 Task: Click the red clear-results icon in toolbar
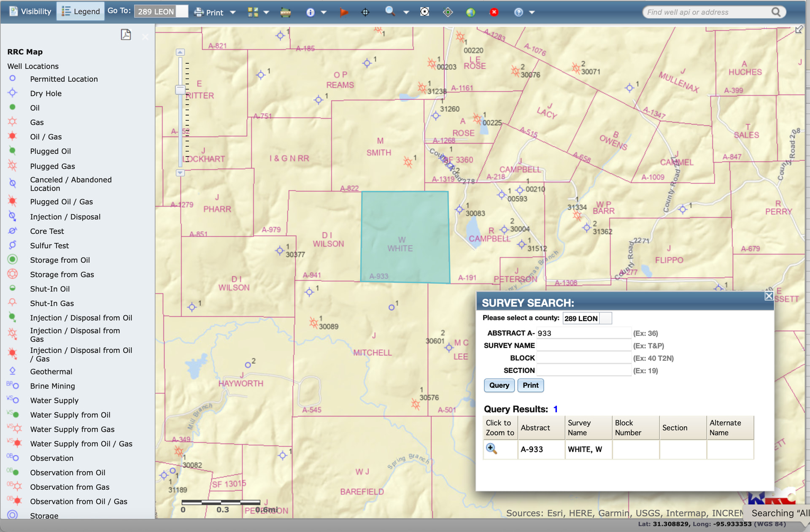(494, 12)
